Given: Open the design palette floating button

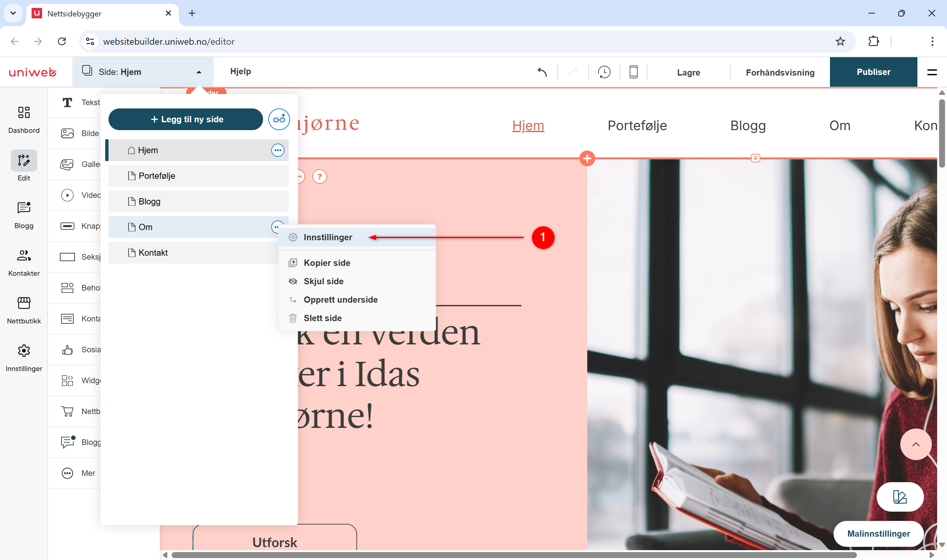Looking at the screenshot, I should (x=900, y=497).
